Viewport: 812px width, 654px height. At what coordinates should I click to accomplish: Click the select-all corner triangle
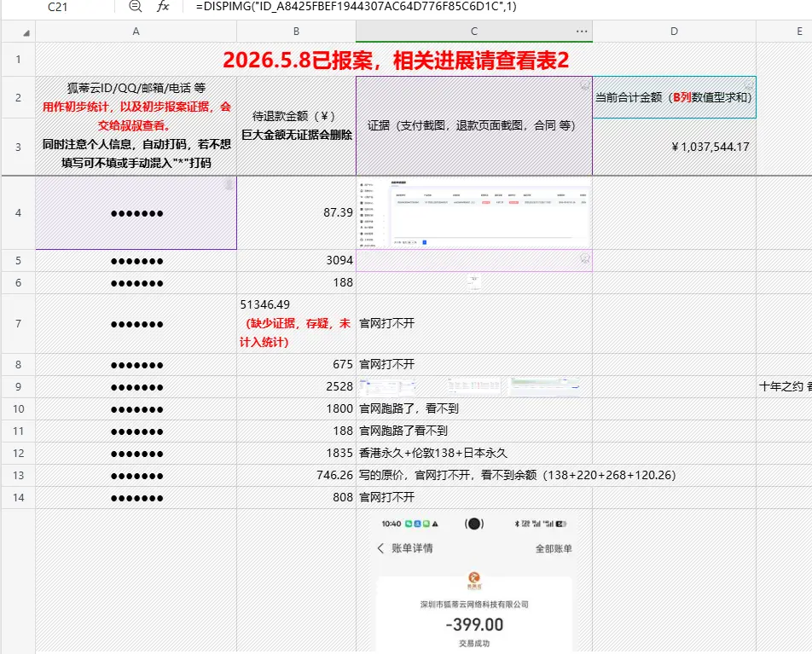click(x=26, y=32)
